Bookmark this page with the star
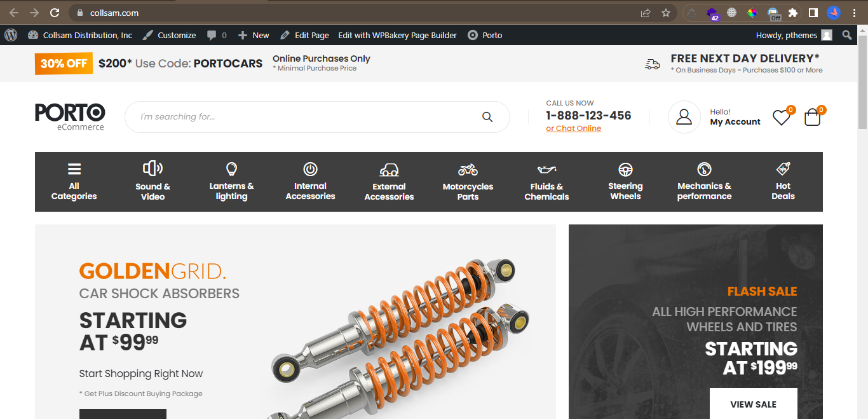868x419 pixels. coord(666,13)
